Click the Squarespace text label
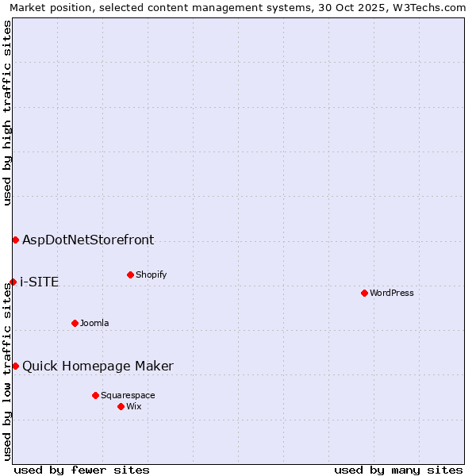Image resolution: width=476 pixels, height=476 pixels. tap(128, 395)
